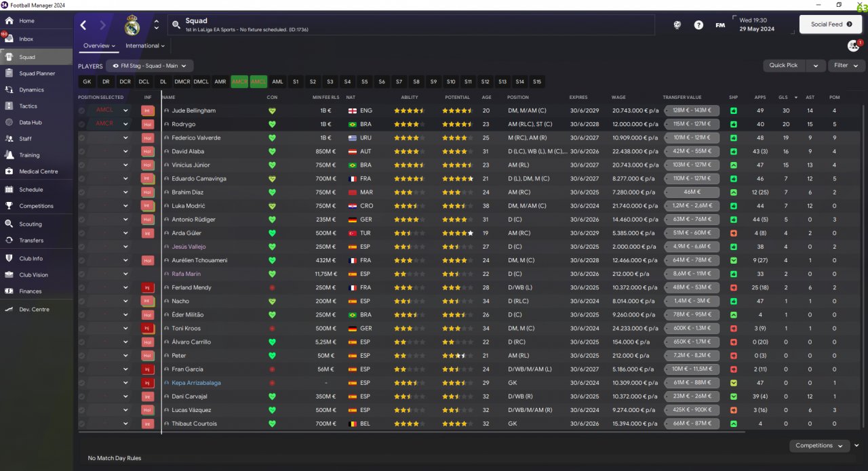
Task: Toggle the AMCL position filter
Action: click(258, 81)
